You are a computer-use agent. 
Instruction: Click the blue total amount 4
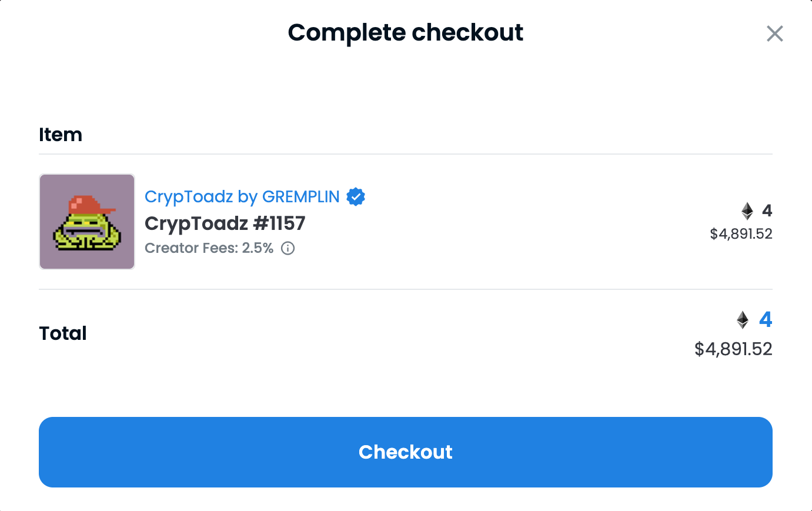pyautogui.click(x=766, y=320)
